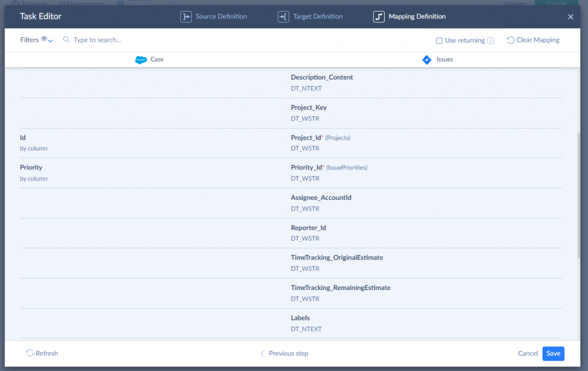588x371 pixels.
Task: Click the chevron before Previous step
Action: [x=262, y=353]
